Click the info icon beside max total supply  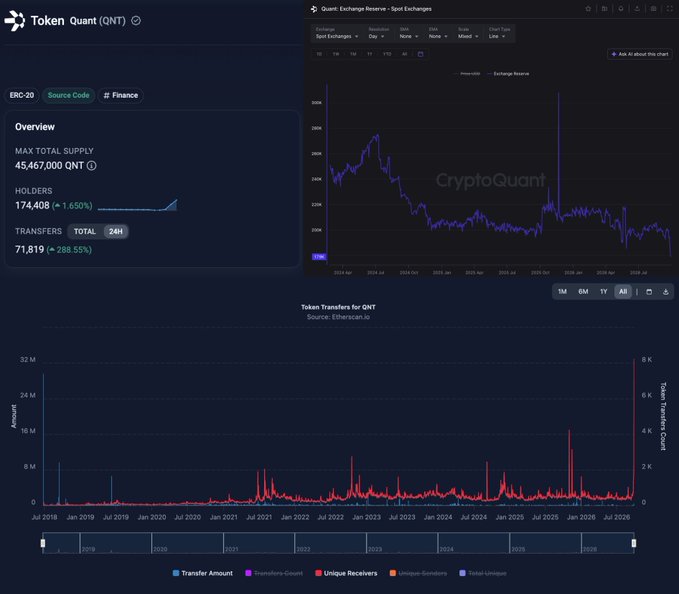91,165
